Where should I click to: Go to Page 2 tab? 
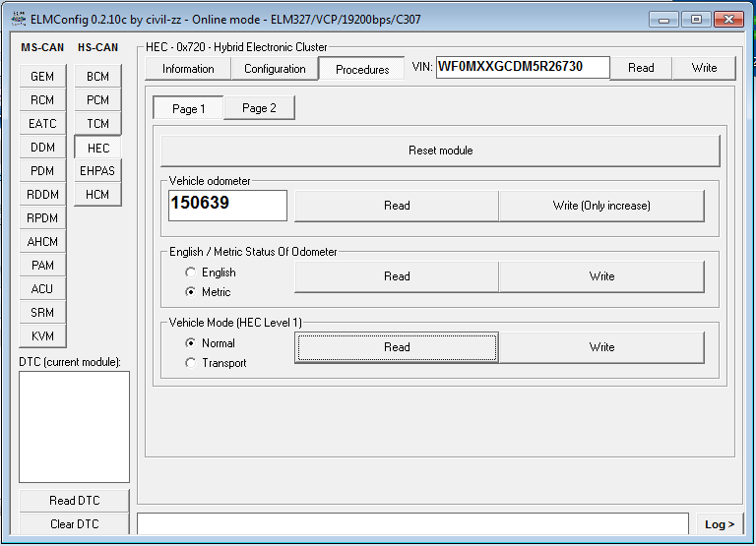tap(259, 108)
